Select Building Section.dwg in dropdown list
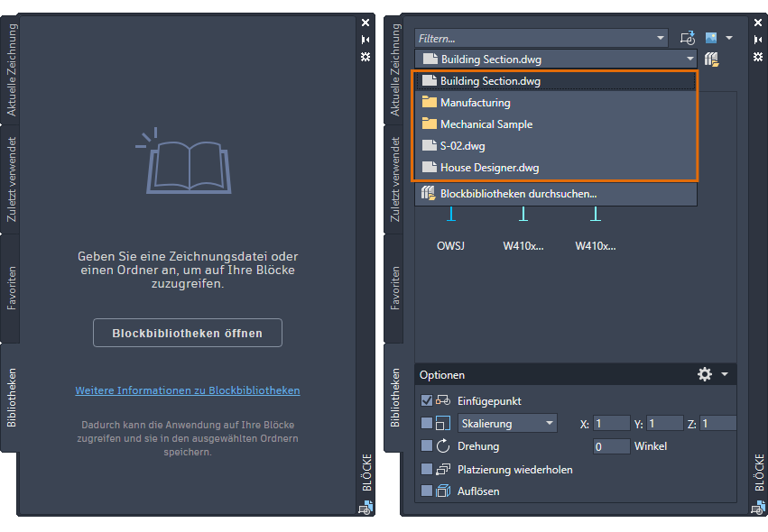768x532 pixels. (555, 81)
